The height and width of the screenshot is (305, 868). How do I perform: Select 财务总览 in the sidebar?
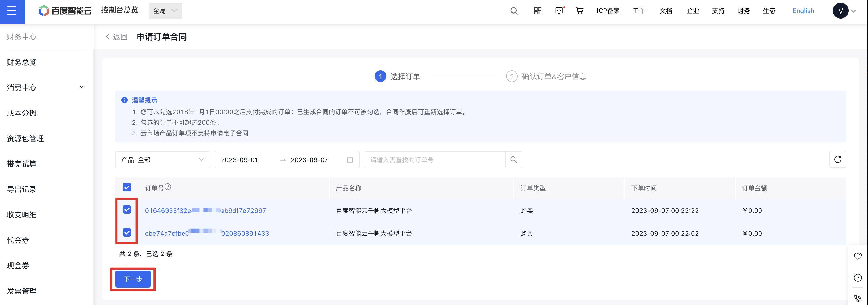click(21, 62)
